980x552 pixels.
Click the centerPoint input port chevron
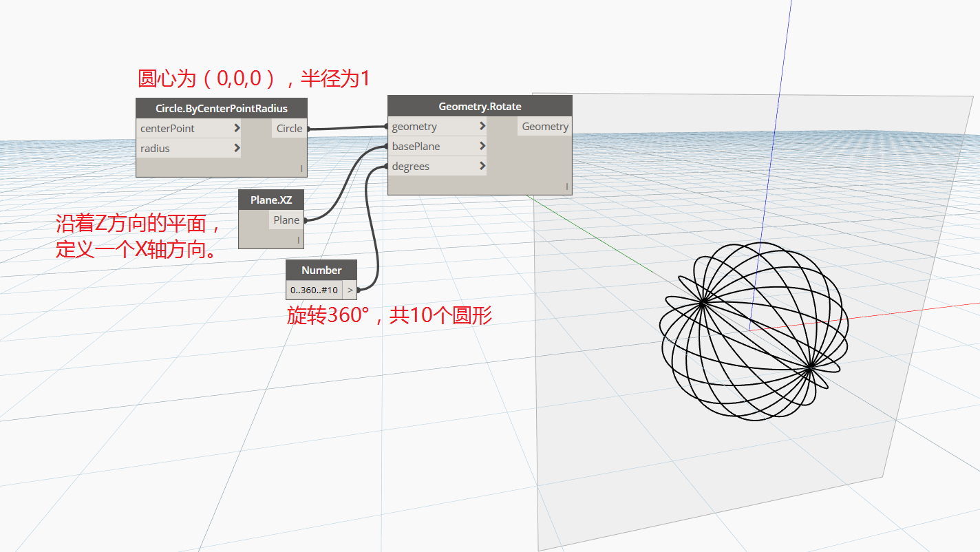pos(237,128)
